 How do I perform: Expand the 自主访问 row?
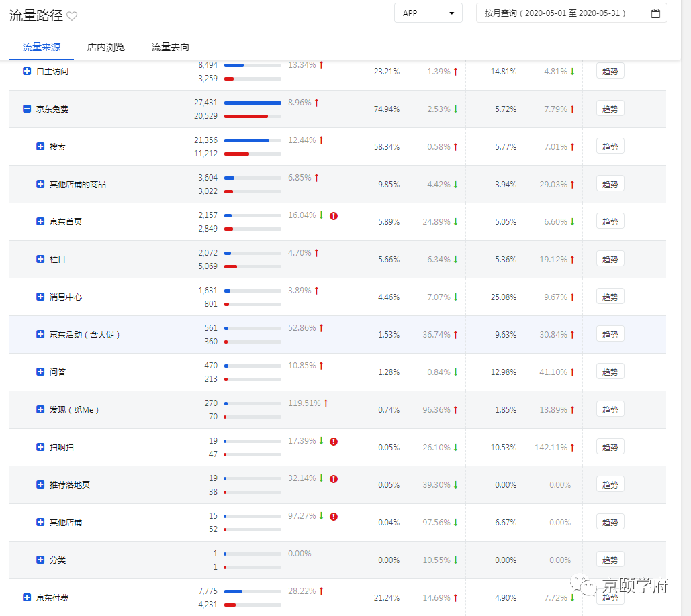point(27,71)
